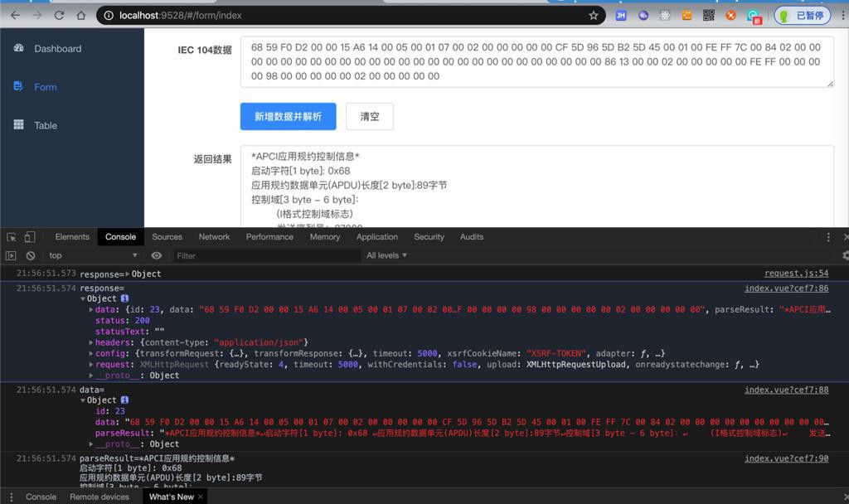Click the IEC 104数据 text area
The height and width of the screenshot is (504, 849).
tap(537, 61)
